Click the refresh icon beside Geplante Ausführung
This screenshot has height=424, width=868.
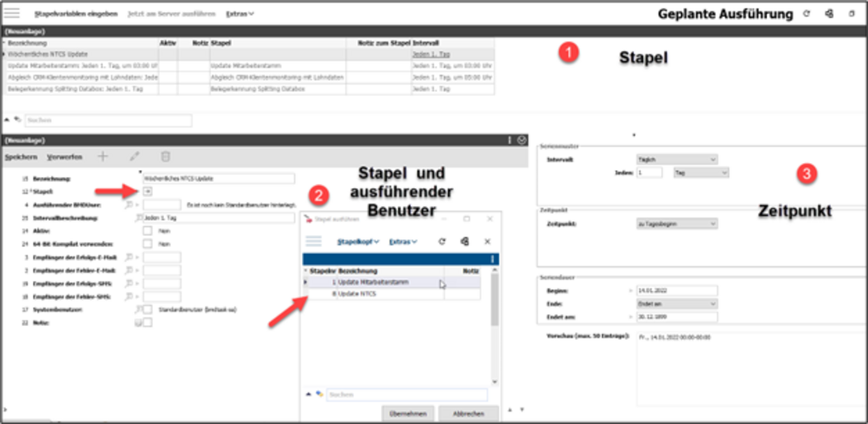[x=806, y=14]
